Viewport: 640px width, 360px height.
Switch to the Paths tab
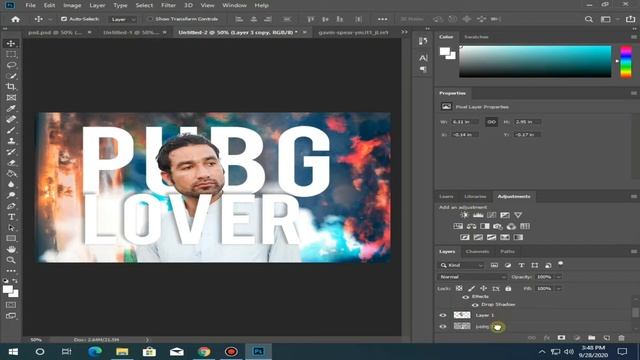[507, 251]
